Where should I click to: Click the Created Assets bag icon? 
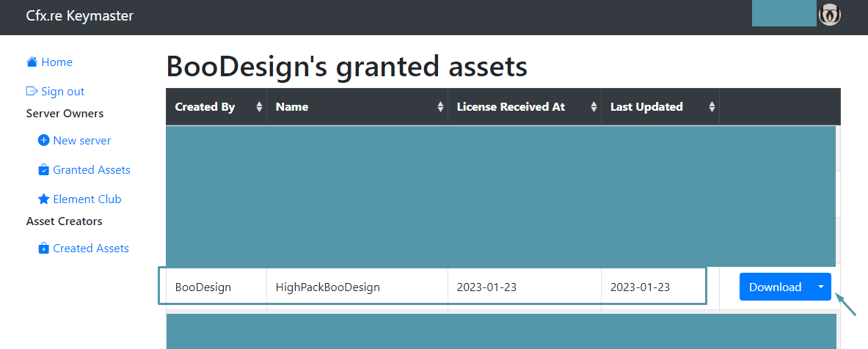click(43, 249)
